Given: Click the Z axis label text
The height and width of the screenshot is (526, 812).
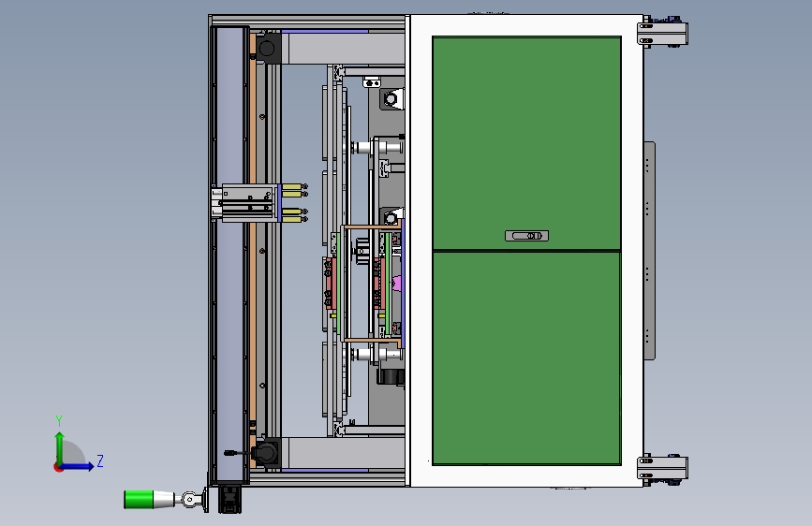Looking at the screenshot, I should (x=100, y=460).
